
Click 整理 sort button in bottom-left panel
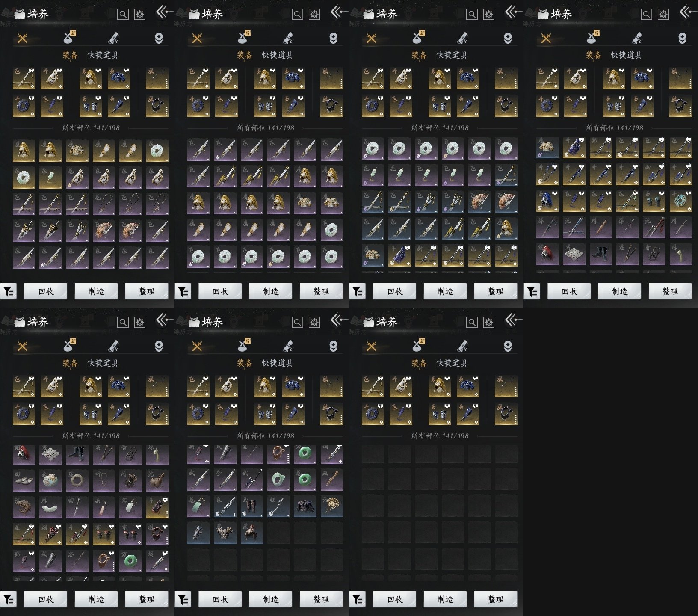(x=146, y=600)
